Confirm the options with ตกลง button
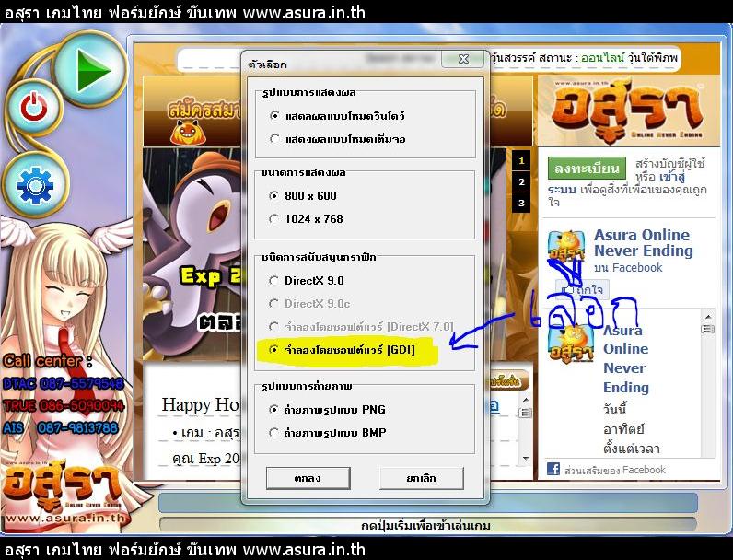Viewport: 733px width, 560px height. [308, 478]
